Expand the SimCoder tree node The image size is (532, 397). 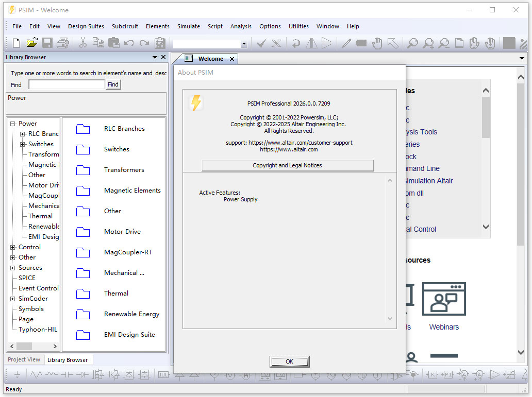13,299
